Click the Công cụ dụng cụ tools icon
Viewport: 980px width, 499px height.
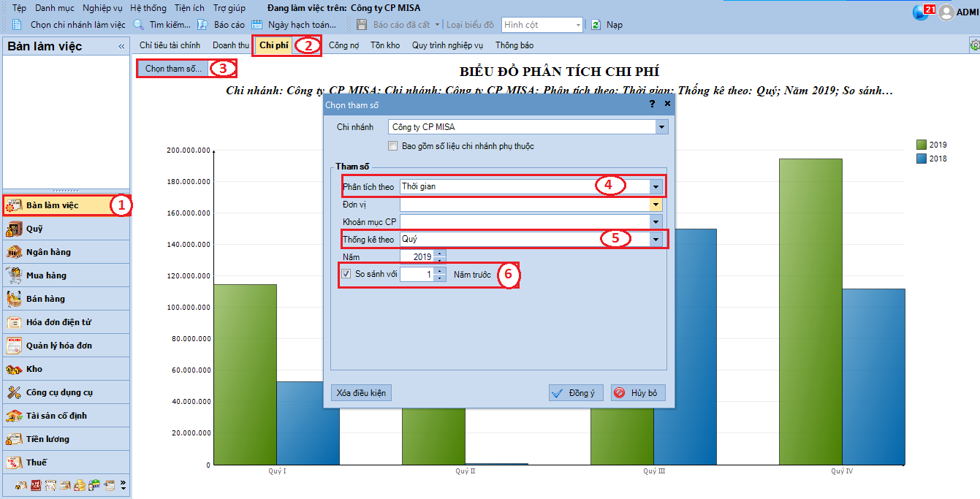point(13,392)
